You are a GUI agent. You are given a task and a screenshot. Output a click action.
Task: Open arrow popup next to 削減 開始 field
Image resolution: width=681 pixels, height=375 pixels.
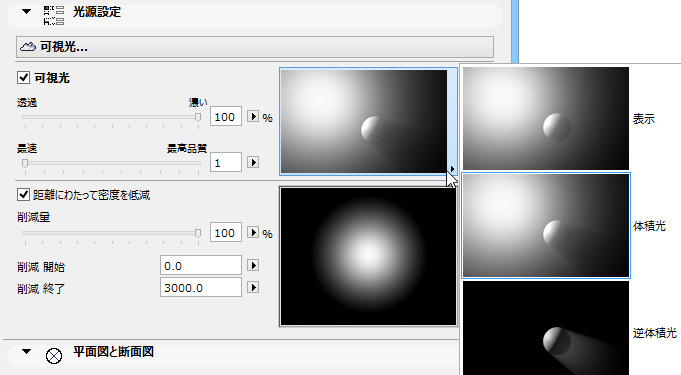(253, 265)
